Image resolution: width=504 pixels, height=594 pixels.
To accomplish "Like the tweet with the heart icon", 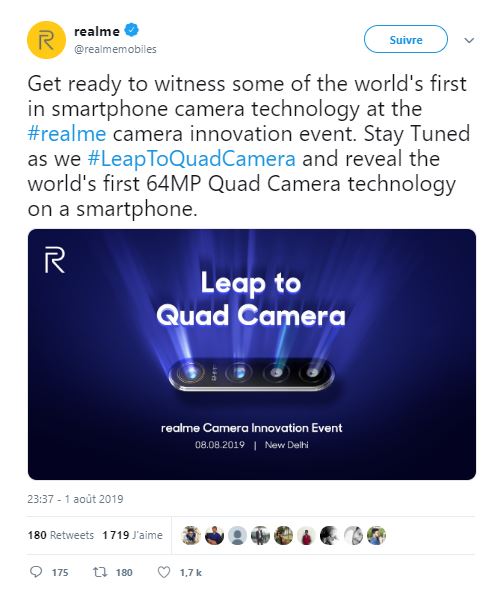I will (164, 572).
